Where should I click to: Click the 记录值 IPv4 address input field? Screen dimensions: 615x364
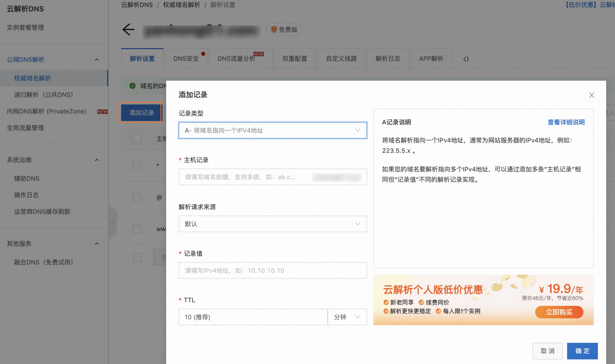pos(273,270)
